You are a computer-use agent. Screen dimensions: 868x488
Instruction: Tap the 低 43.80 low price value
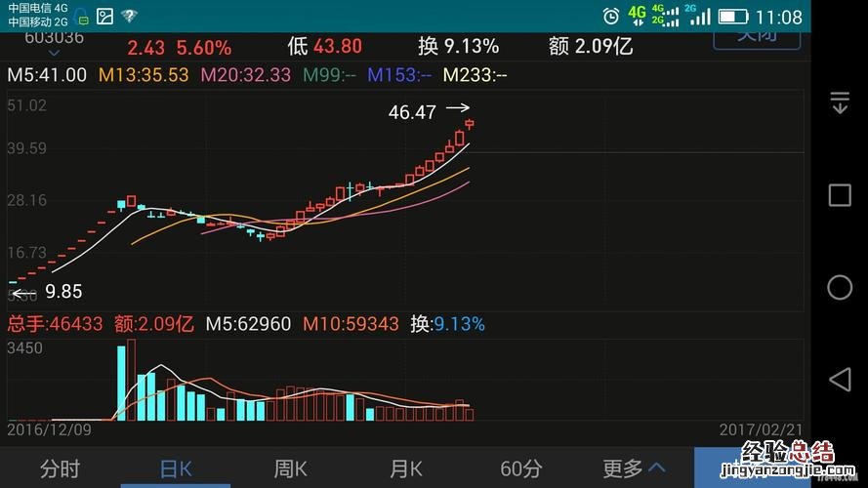click(324, 47)
